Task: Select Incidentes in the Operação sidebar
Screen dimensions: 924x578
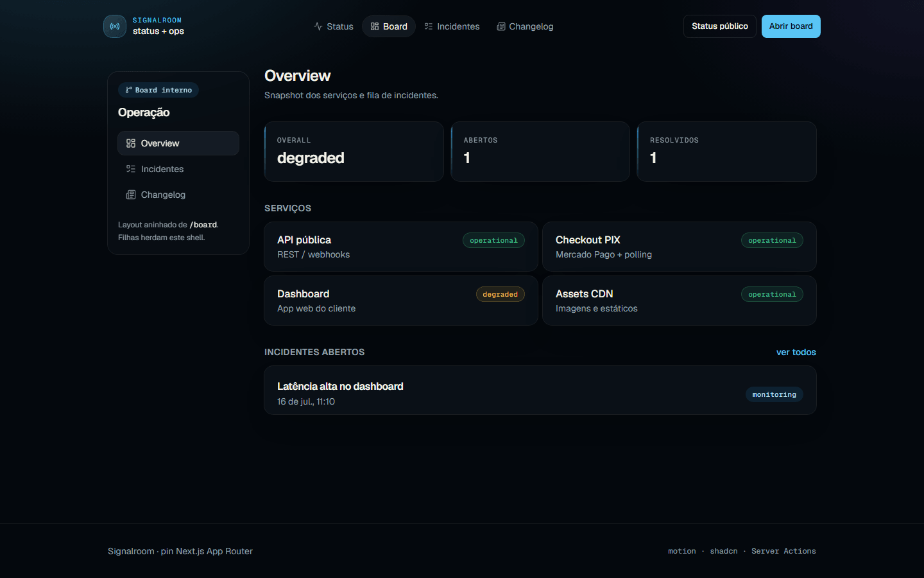Action: point(178,169)
